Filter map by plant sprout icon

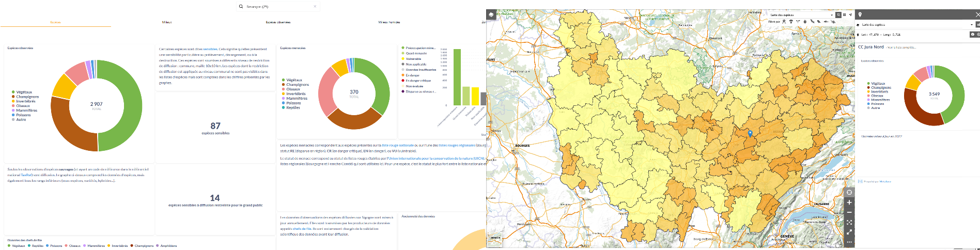tap(798, 22)
